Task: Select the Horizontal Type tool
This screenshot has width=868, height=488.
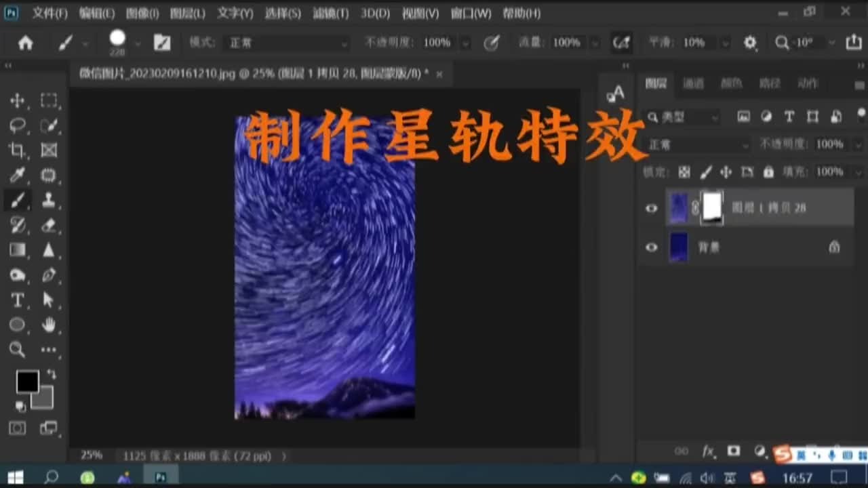Action: click(18, 300)
